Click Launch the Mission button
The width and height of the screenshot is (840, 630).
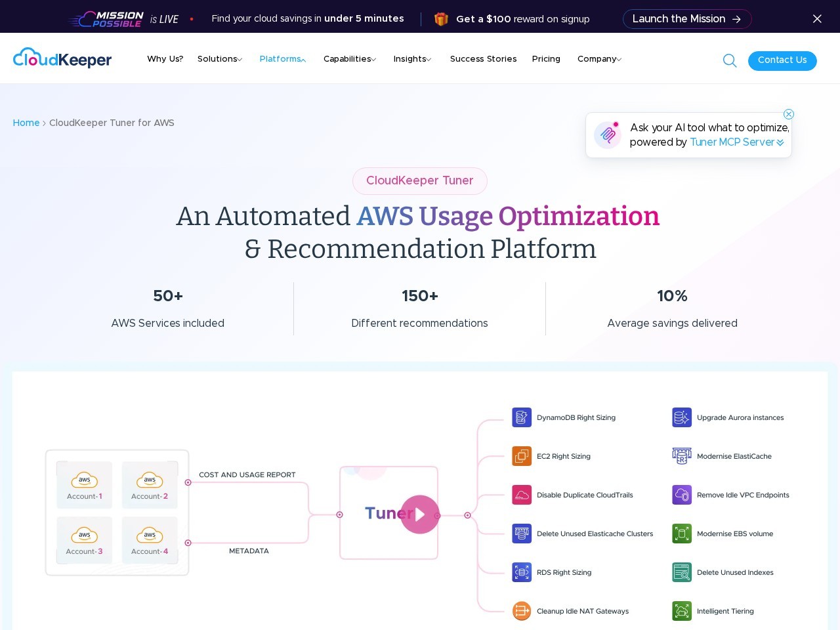click(x=687, y=19)
